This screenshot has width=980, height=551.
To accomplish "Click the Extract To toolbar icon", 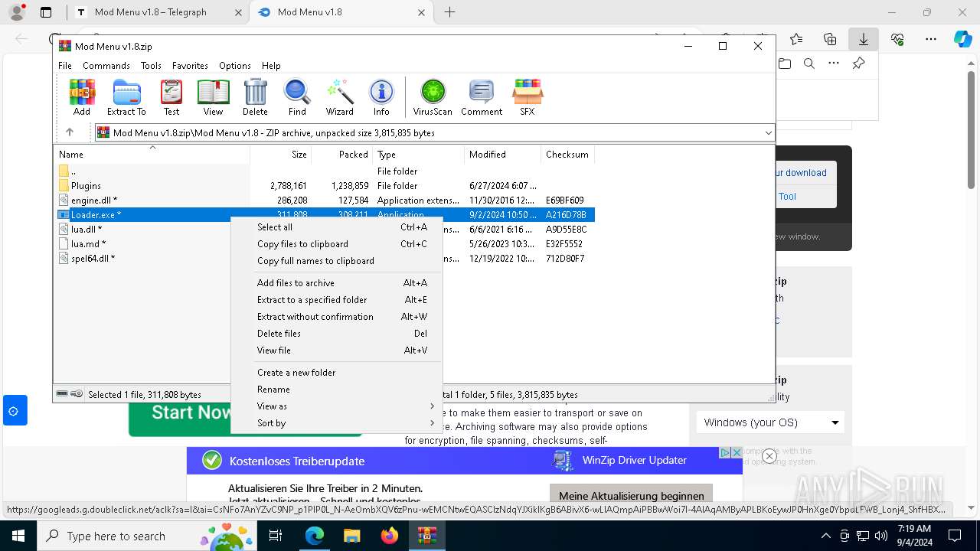I will click(126, 97).
